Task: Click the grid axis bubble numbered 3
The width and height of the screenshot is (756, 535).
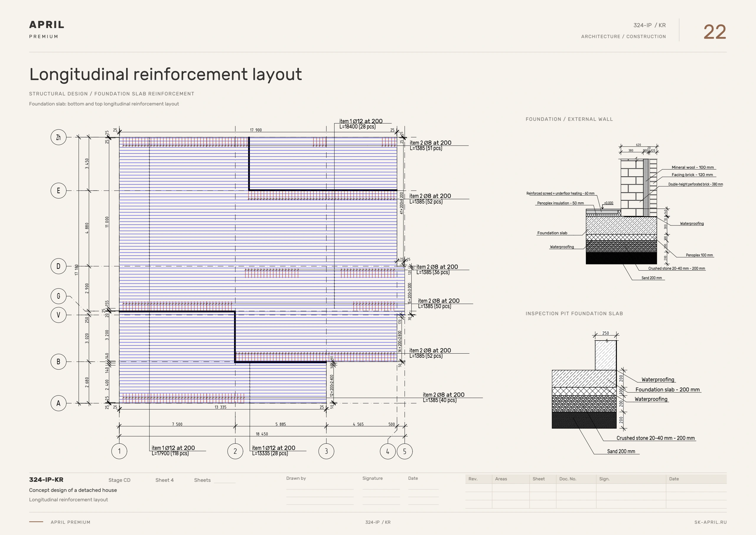Action: (326, 451)
